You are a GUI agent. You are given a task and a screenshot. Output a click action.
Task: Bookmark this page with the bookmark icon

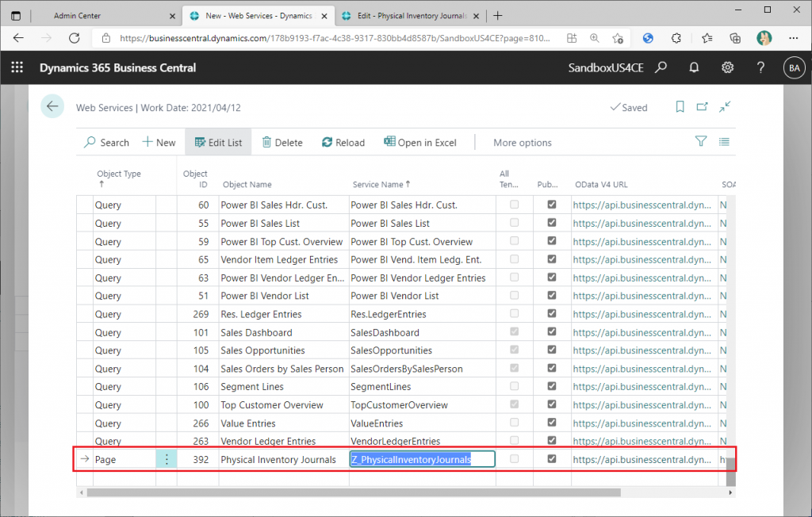coord(680,107)
